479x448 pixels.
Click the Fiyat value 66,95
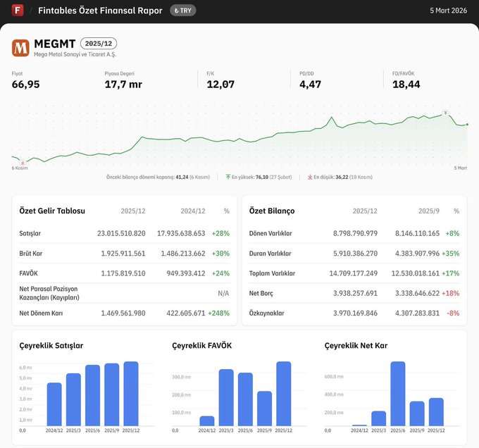pos(25,85)
